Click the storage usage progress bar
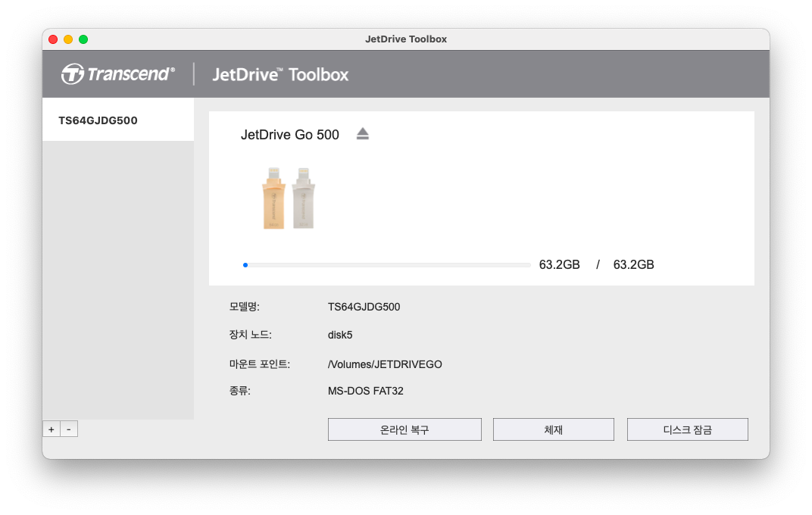 [387, 265]
